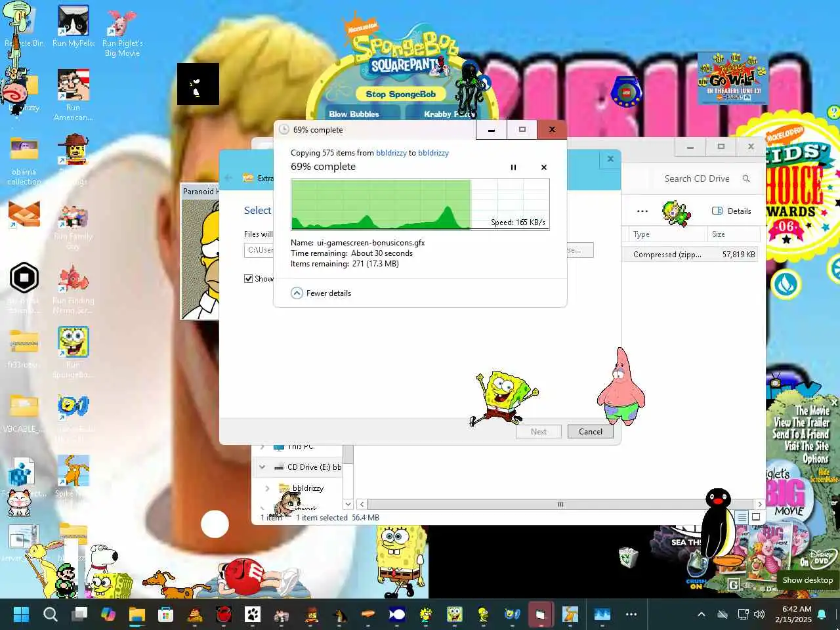840x630 pixels.
Task: Open Run MyFelix desktop shortcut
Action: 73,26
